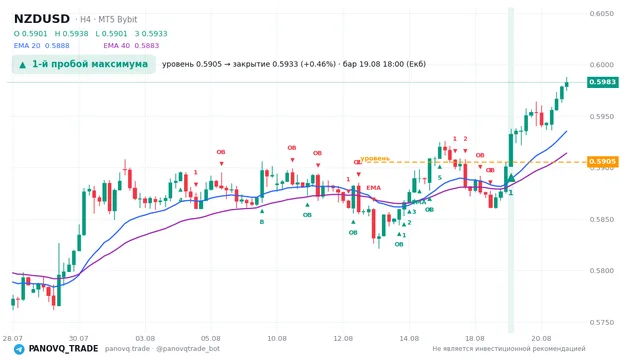The width and height of the screenshot is (640, 360).
Task: Click the NZDUSD symbol title
Action: (x=42, y=19)
